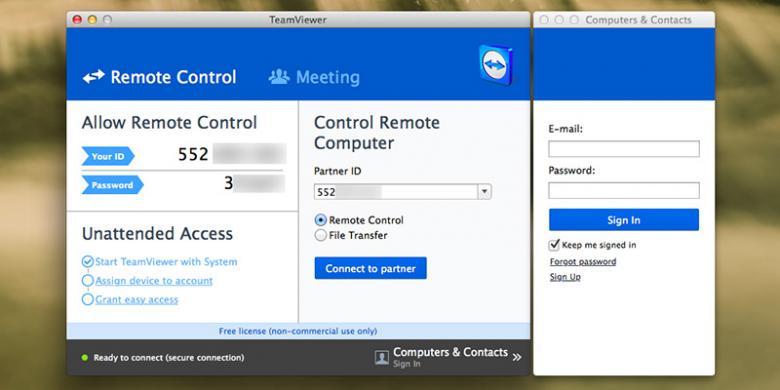Click the Computers & Contacts window title
This screenshot has width=780, height=390.
(x=638, y=20)
